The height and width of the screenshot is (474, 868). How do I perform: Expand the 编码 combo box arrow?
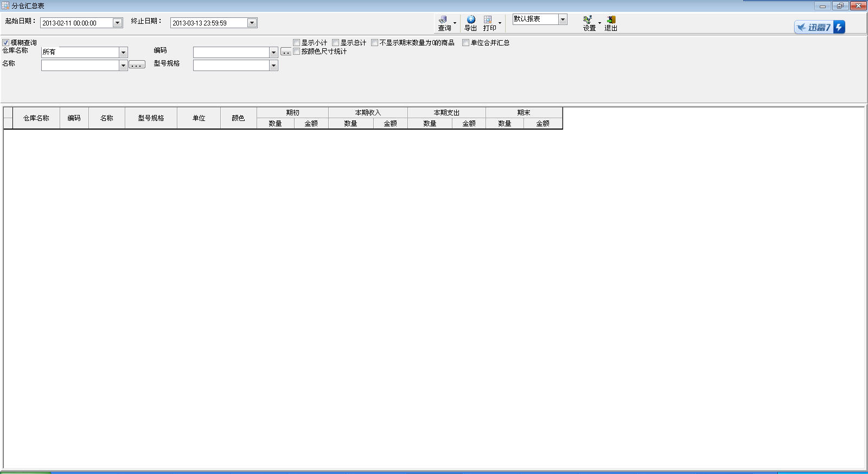[x=273, y=52]
